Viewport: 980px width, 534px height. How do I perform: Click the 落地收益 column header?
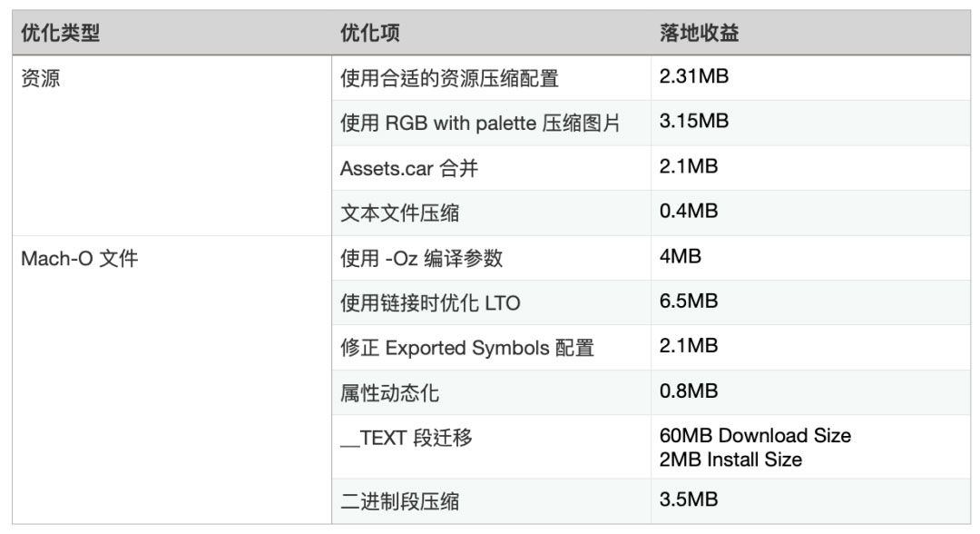point(699,34)
